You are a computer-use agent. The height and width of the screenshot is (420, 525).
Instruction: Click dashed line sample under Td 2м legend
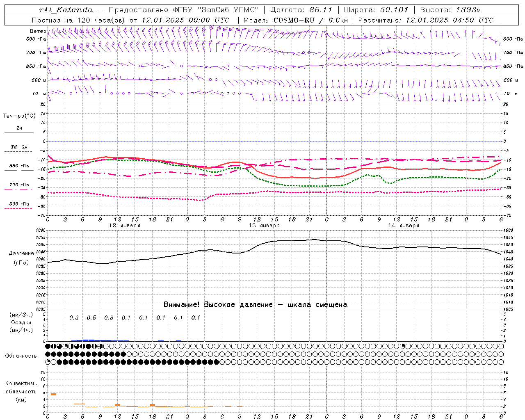(18, 152)
